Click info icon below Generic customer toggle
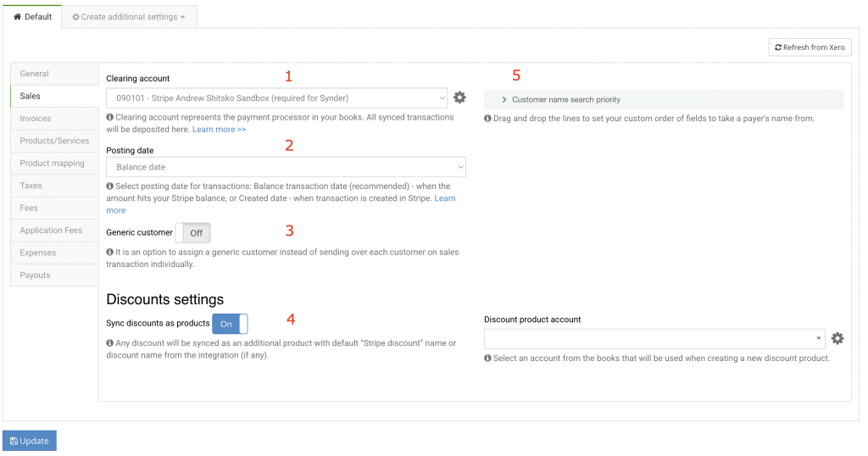868x456 pixels. point(110,253)
